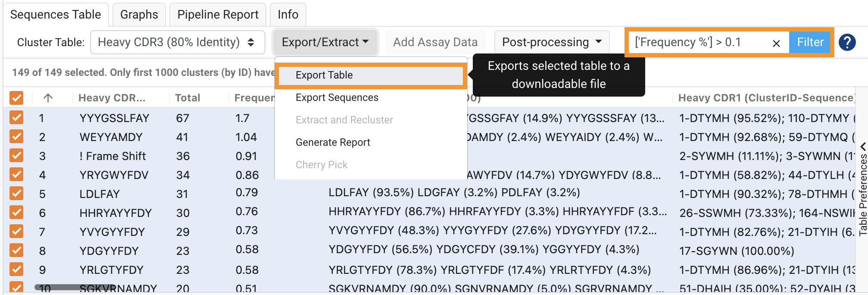Open the Pipeline Report tab
The width and height of the screenshot is (868, 295).
click(218, 15)
